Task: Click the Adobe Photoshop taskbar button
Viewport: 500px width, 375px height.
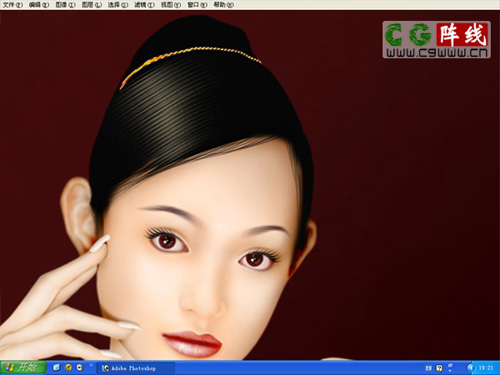Action: pyautogui.click(x=136, y=368)
